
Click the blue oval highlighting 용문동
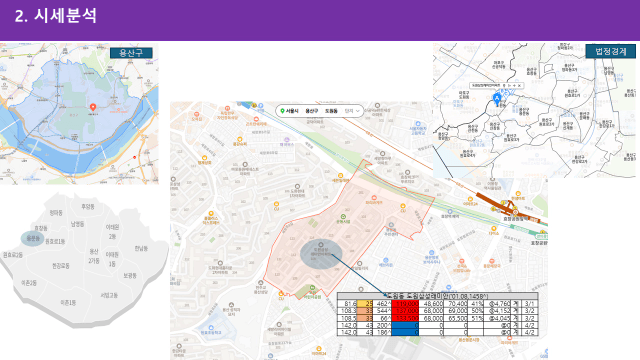(x=33, y=238)
